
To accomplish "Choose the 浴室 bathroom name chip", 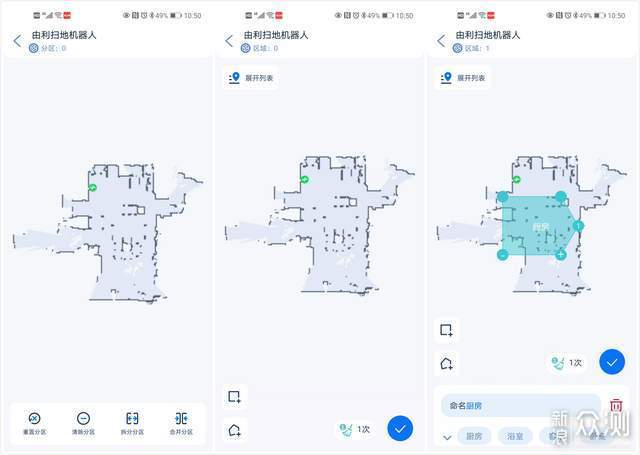I will click(x=515, y=436).
